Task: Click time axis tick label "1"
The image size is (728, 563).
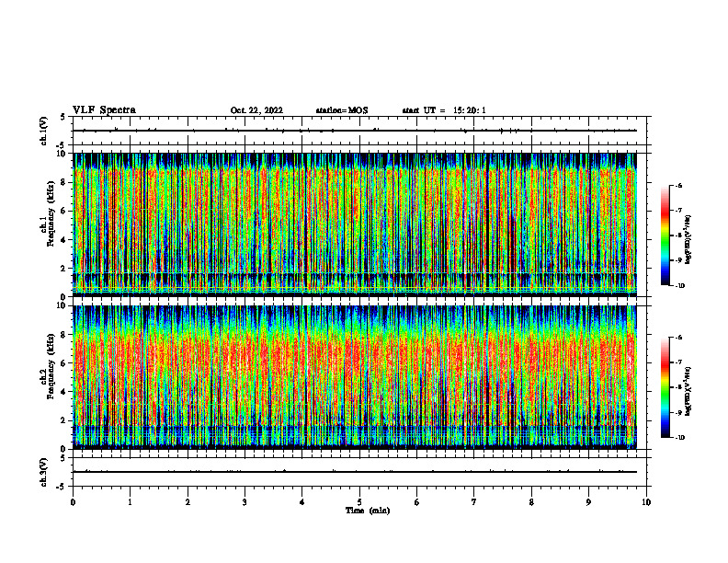Action: click(130, 502)
